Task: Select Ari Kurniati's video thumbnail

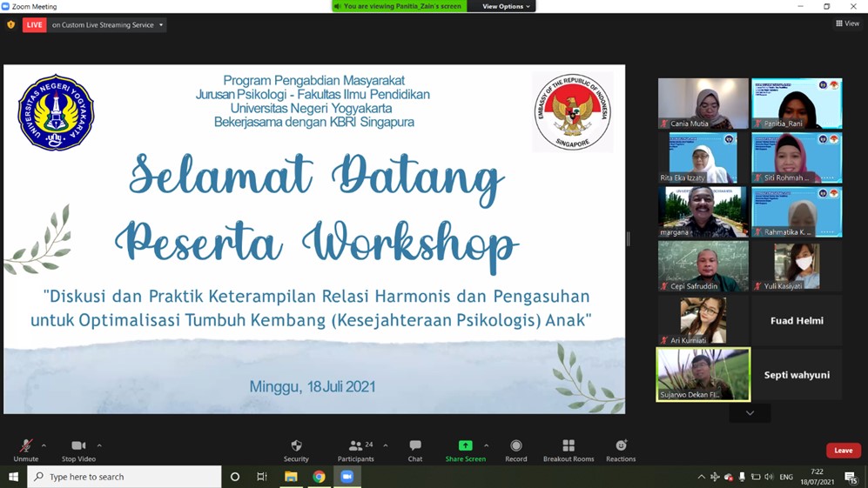Action: (x=703, y=320)
